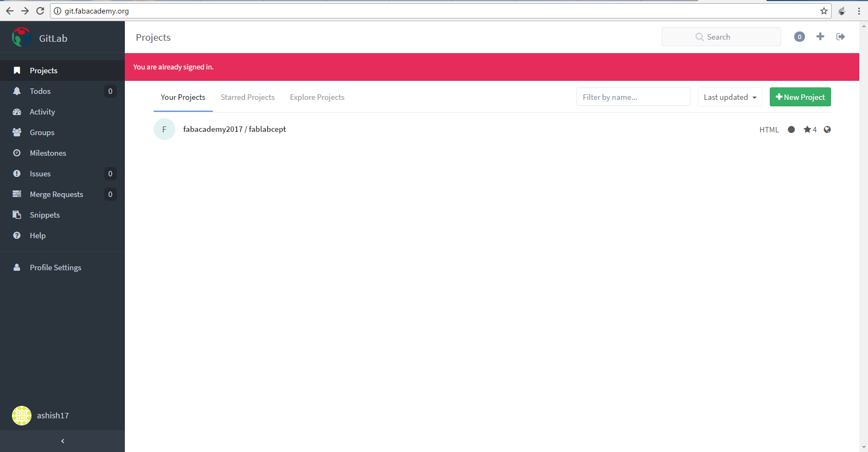This screenshot has height=452, width=868.
Task: Click the Profile Settings user icon
Action: tap(17, 268)
